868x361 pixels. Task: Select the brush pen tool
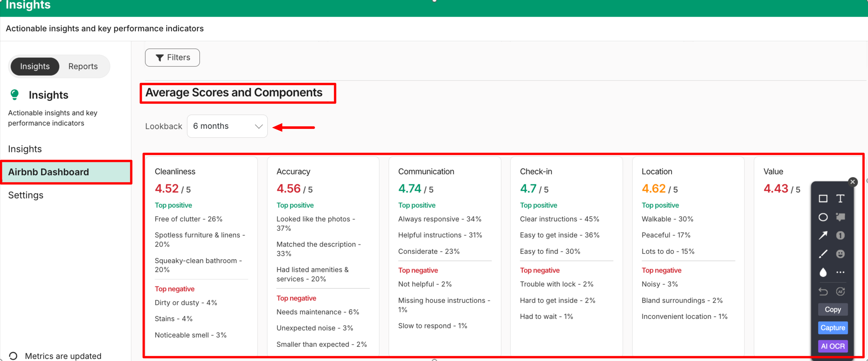point(823,254)
